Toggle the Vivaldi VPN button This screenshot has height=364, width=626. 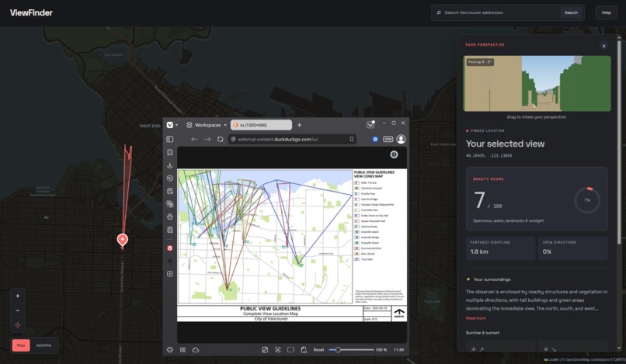(388, 139)
